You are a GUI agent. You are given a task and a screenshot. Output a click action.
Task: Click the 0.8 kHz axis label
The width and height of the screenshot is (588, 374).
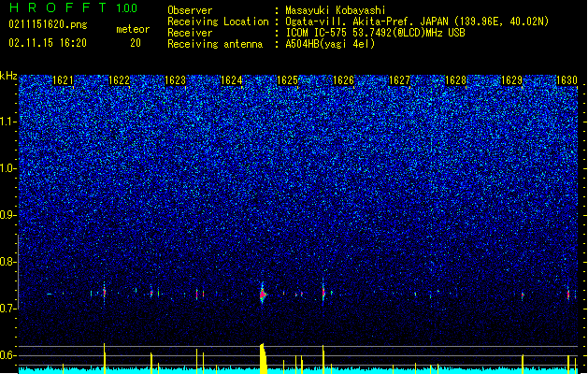pyautogui.click(x=8, y=262)
